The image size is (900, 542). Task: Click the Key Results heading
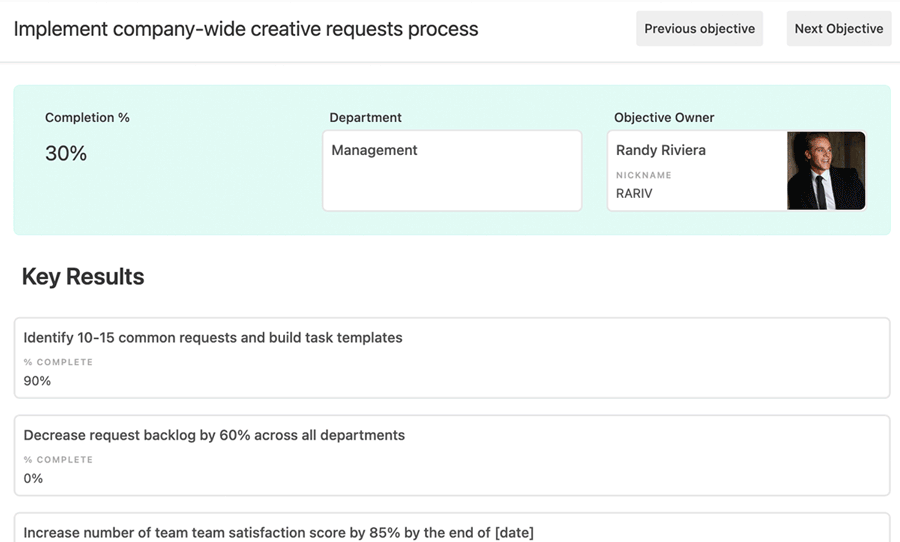(83, 277)
